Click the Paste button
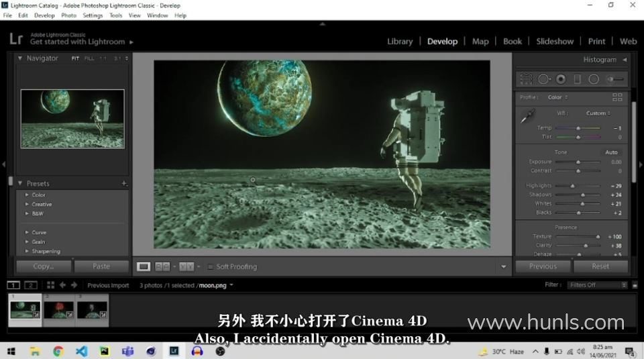Viewport: 644px width, 359px height. 101,266
